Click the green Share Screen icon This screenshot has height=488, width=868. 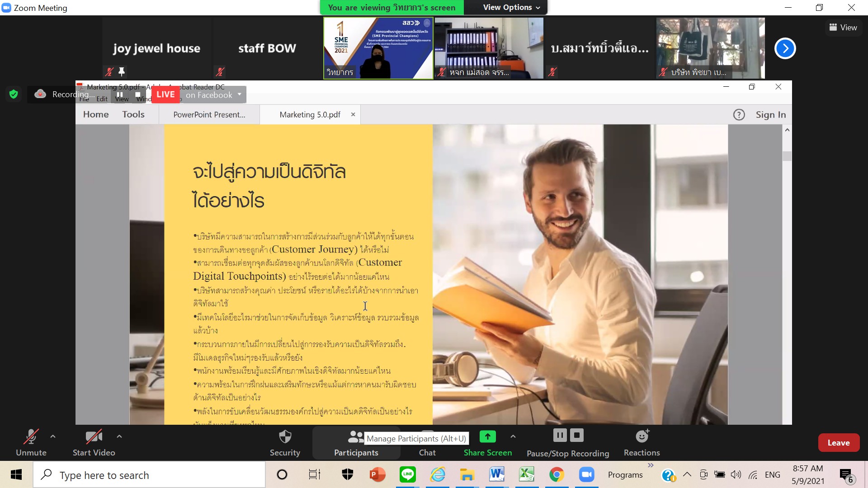[x=487, y=437]
